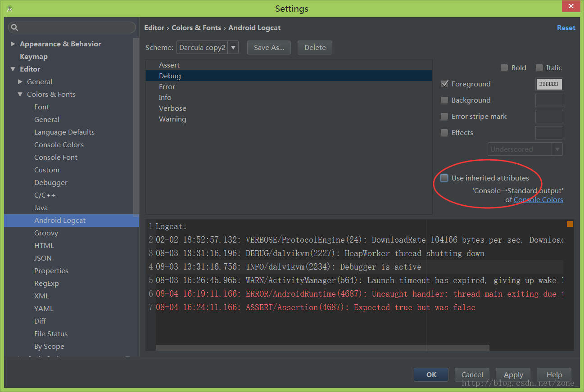Open Diff color settings
584x392 pixels.
(40, 321)
